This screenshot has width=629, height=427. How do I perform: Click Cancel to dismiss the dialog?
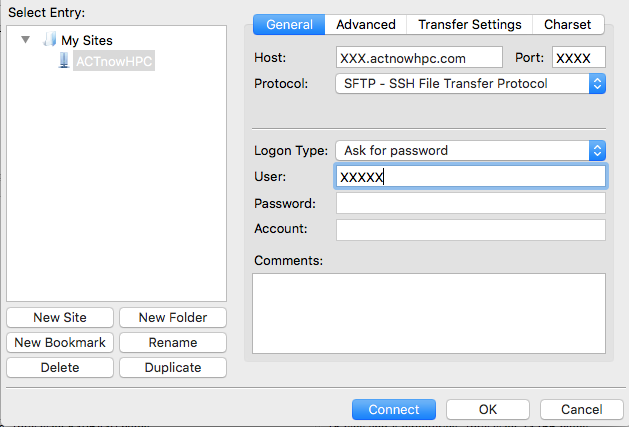tap(581, 409)
